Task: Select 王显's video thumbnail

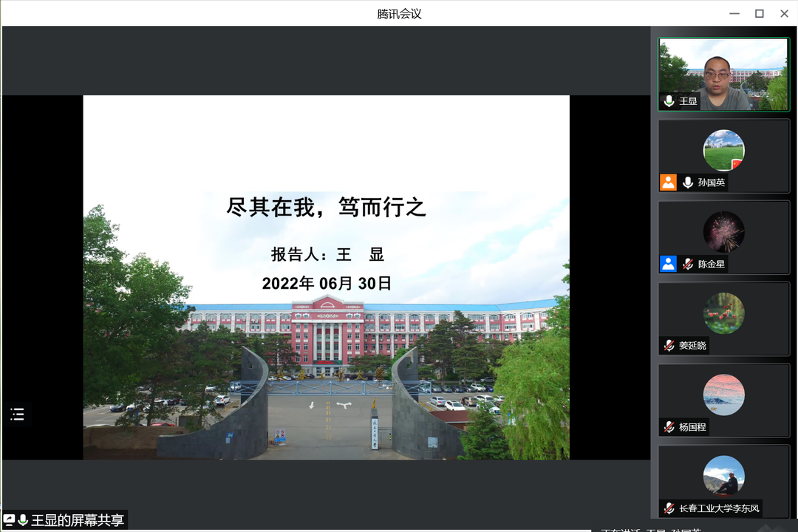Action: tap(723, 74)
